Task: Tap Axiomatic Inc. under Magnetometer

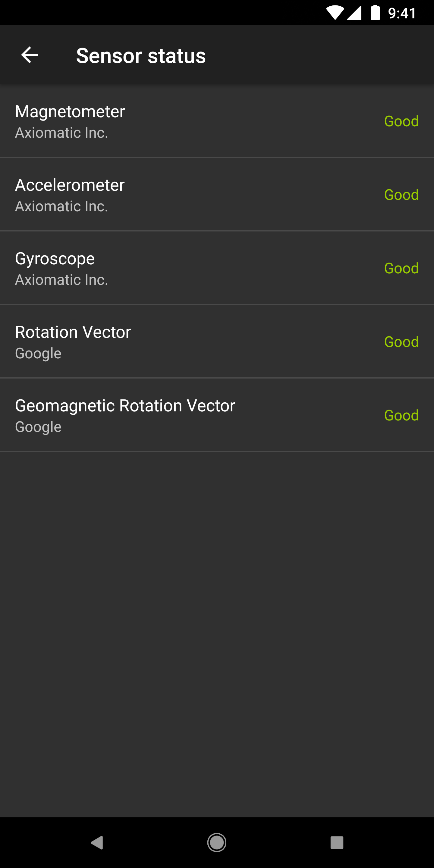Action: 62,133
